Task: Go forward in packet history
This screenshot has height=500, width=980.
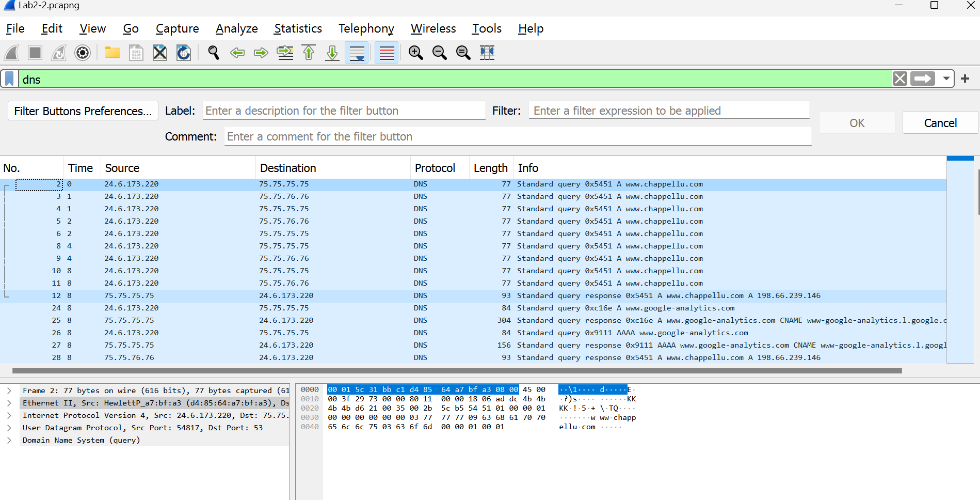Action: click(x=261, y=53)
